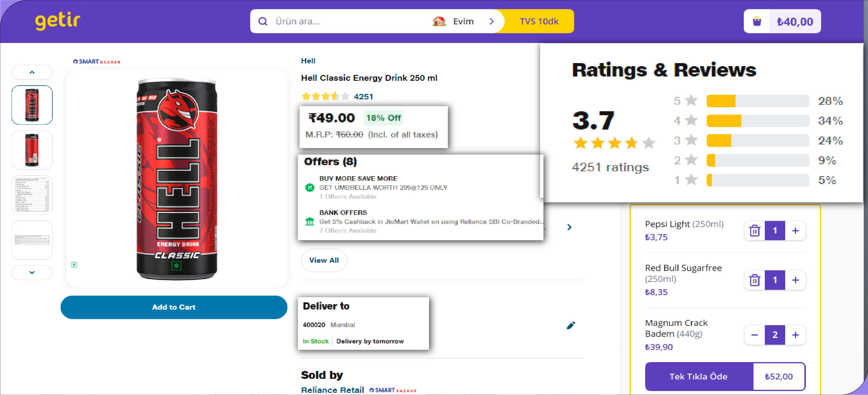This screenshot has width=868, height=395.
Task: Increase Pepsi Light quantity with plus
Action: [x=795, y=231]
